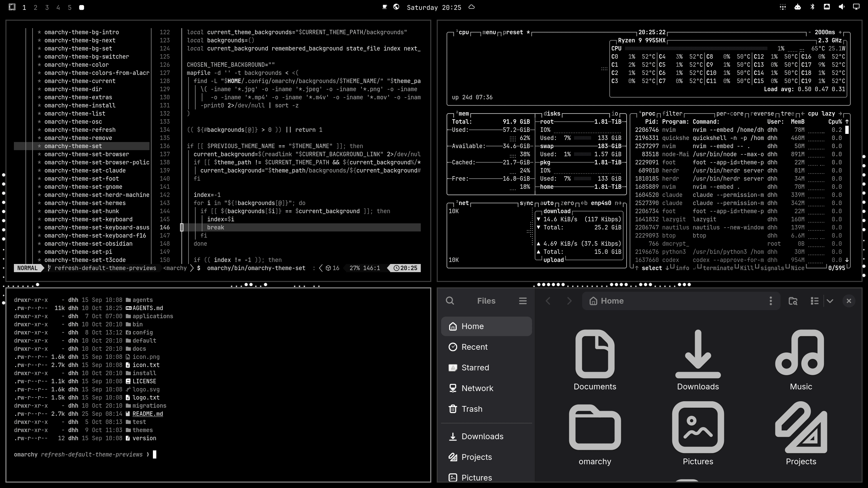This screenshot has width=868, height=488.
Task: Click the Saturday 20:25 clock
Action: pyautogui.click(x=434, y=7)
